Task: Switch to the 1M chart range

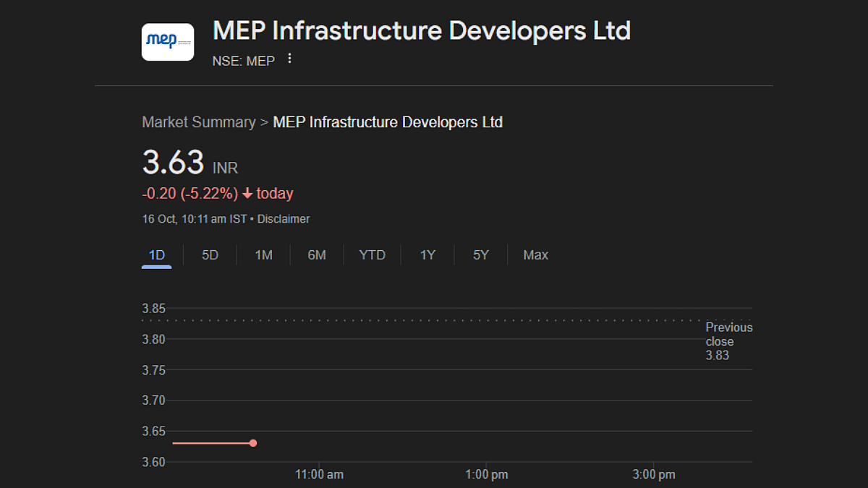Action: [x=263, y=255]
